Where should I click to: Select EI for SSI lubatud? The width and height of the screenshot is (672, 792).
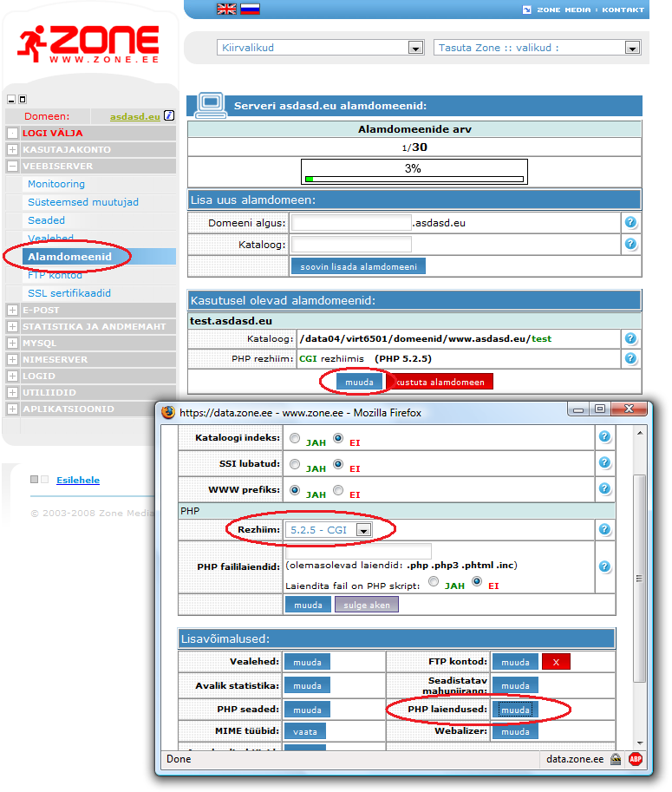(338, 464)
